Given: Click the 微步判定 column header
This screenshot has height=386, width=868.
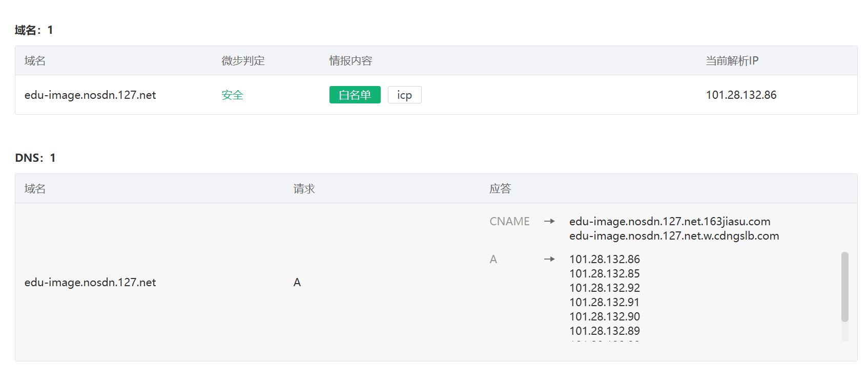Looking at the screenshot, I should (243, 61).
